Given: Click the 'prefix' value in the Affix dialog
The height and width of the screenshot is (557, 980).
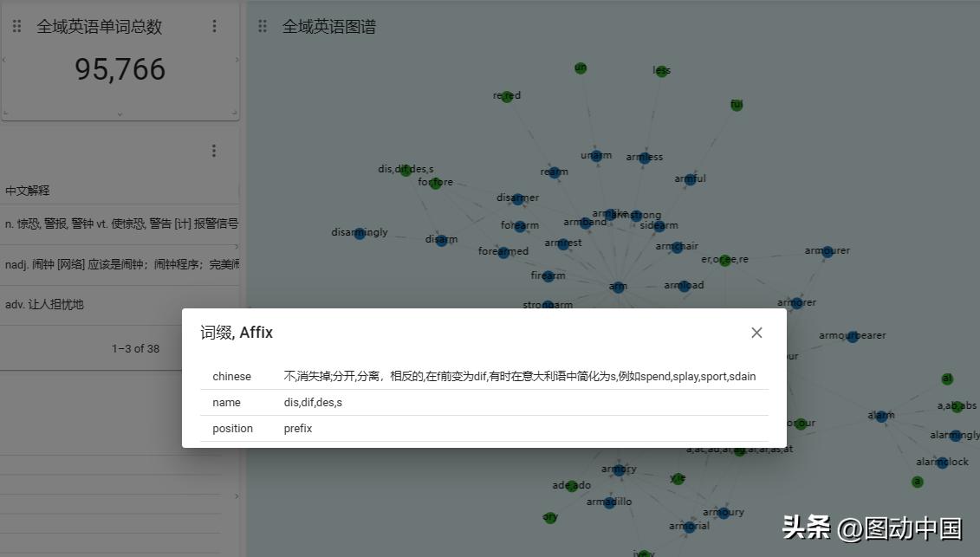Looking at the screenshot, I should tap(297, 428).
